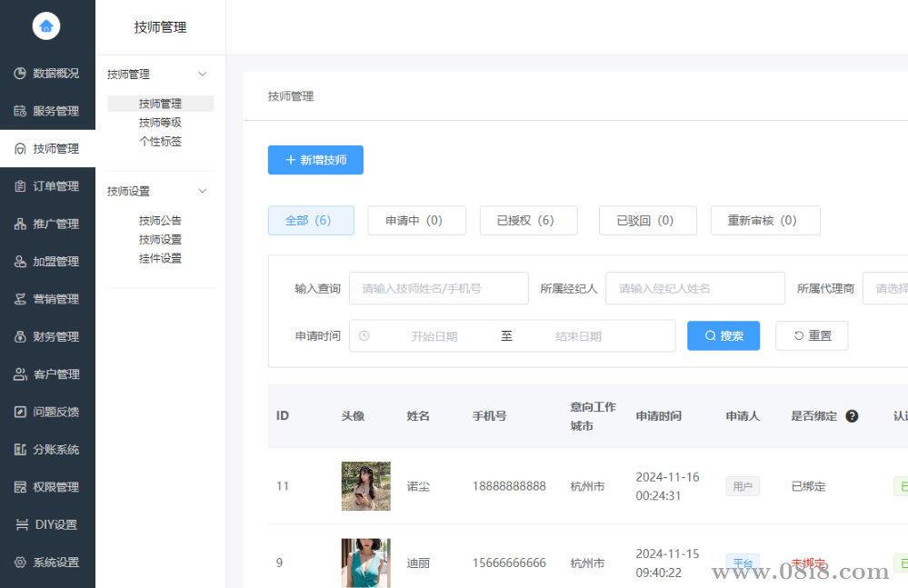The width and height of the screenshot is (908, 588).
Task: Select 个性标签 in the submenu
Action: click(x=160, y=142)
